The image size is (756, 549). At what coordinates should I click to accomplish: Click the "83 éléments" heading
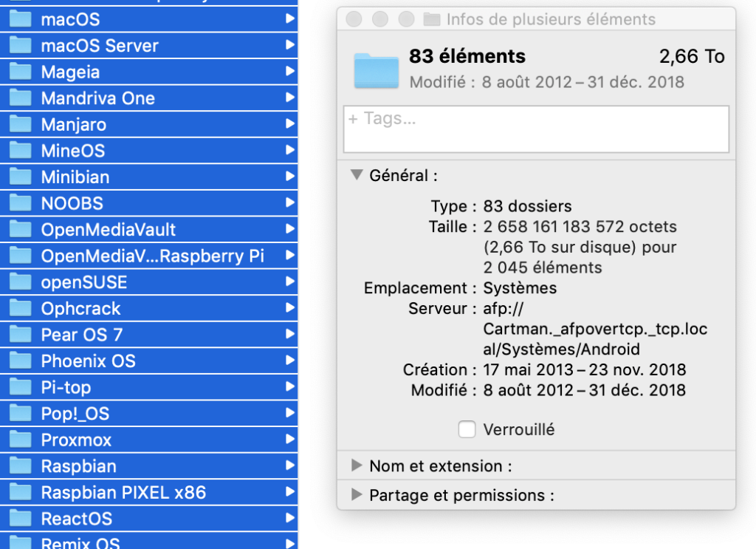pos(467,56)
